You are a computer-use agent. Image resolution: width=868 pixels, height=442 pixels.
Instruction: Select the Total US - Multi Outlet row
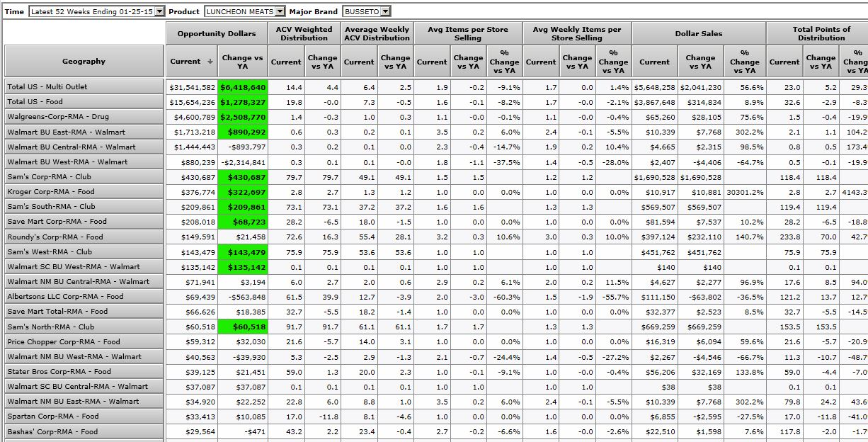click(84, 87)
